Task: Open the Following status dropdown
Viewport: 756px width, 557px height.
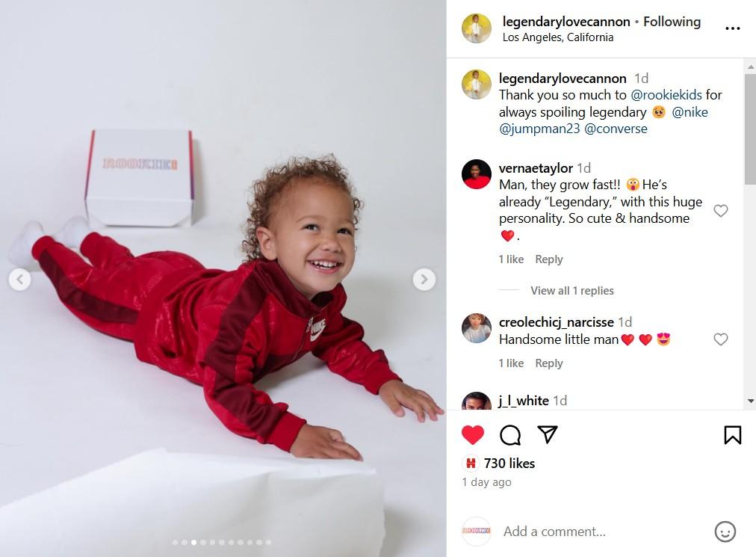Action: tap(672, 22)
